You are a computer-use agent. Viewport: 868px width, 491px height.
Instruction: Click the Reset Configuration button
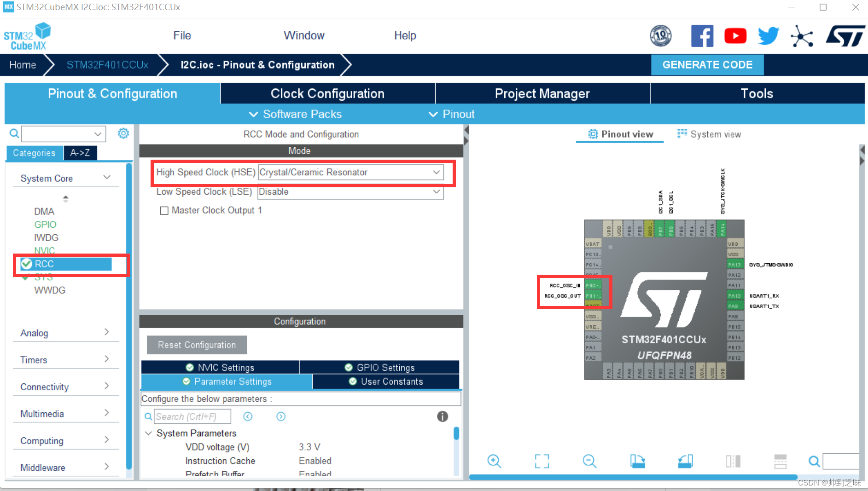[x=197, y=345]
